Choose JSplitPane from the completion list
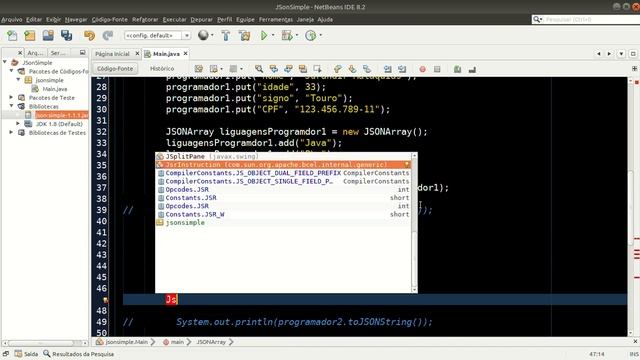 [284, 156]
